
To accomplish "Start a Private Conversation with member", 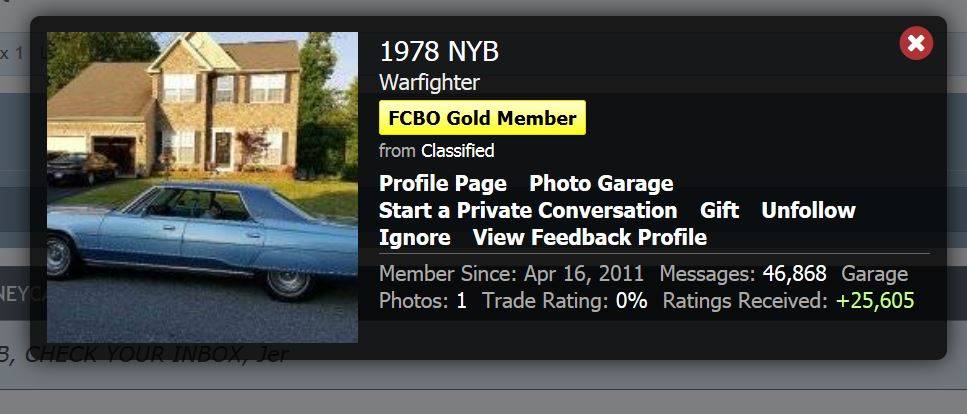I will [528, 210].
